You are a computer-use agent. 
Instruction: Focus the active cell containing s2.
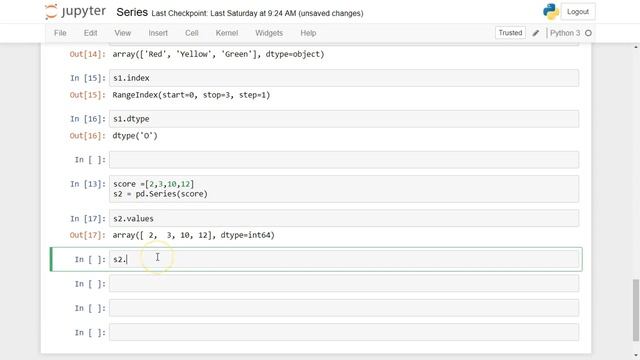pos(344,259)
